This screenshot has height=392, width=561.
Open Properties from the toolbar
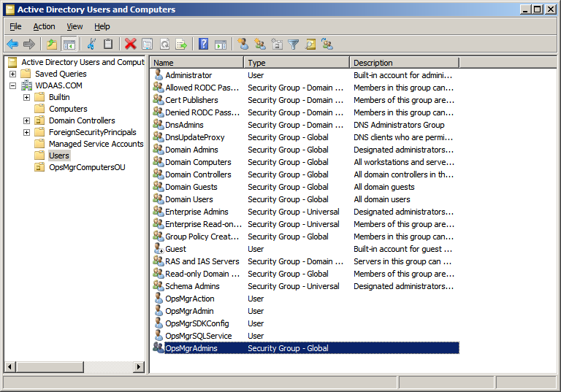click(147, 45)
